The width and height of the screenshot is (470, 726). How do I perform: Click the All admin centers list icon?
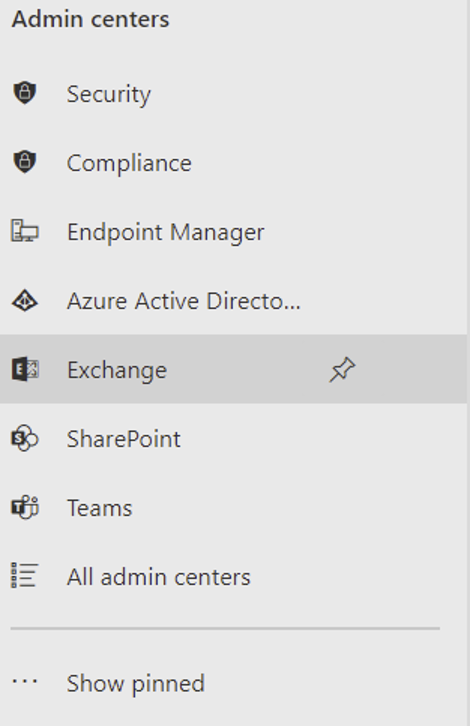[x=25, y=576]
